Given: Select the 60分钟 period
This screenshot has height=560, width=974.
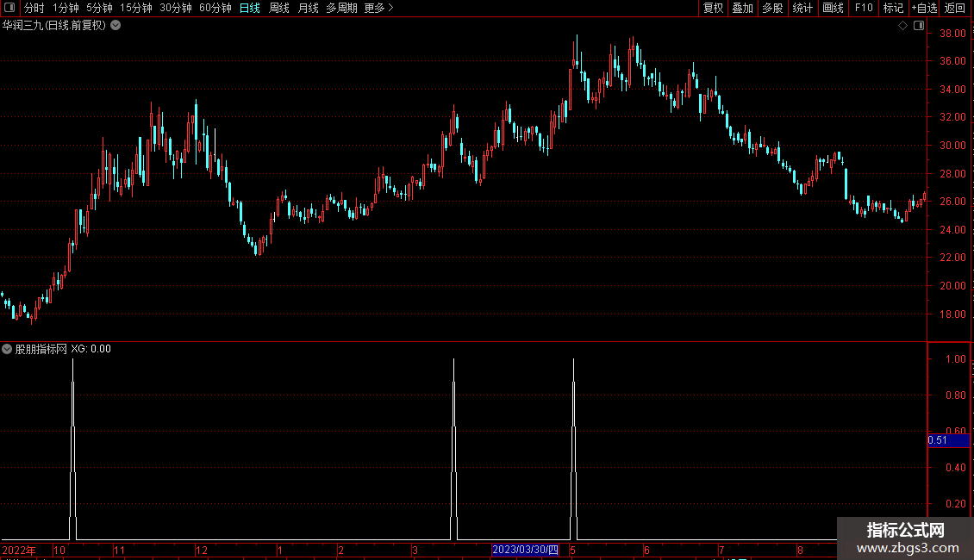Looking at the screenshot, I should pos(215,8).
